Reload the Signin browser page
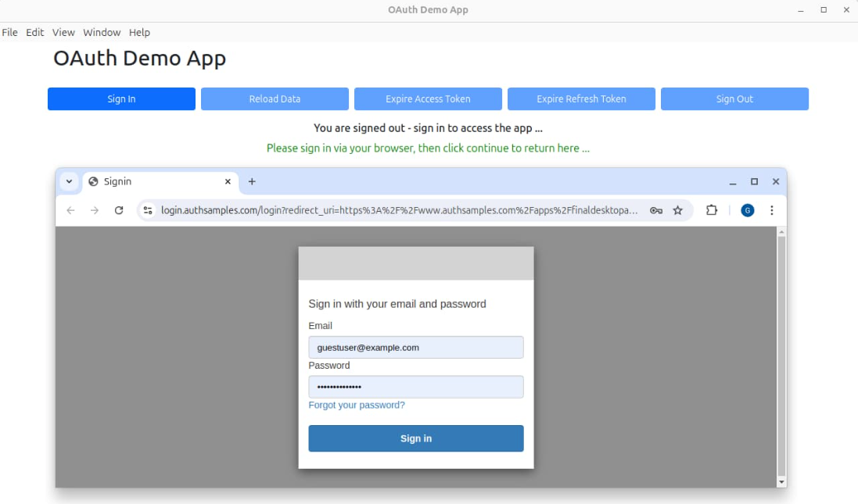The width and height of the screenshot is (858, 504). tap(119, 210)
